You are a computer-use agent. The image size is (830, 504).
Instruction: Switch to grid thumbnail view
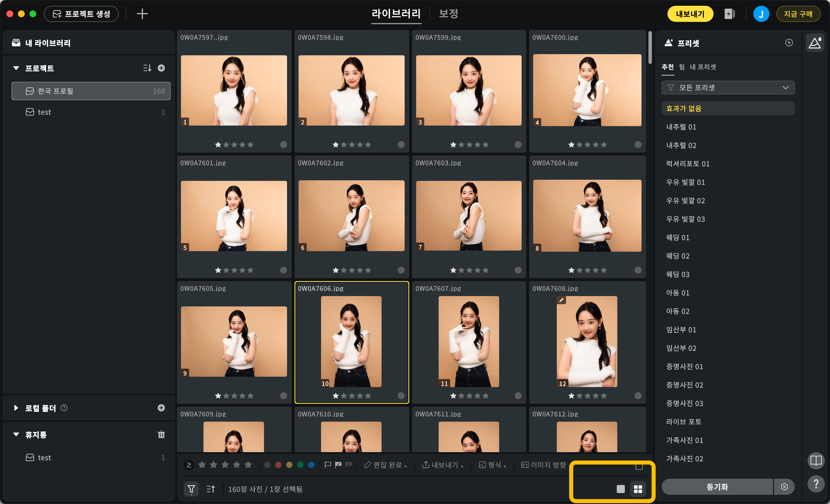click(x=638, y=489)
